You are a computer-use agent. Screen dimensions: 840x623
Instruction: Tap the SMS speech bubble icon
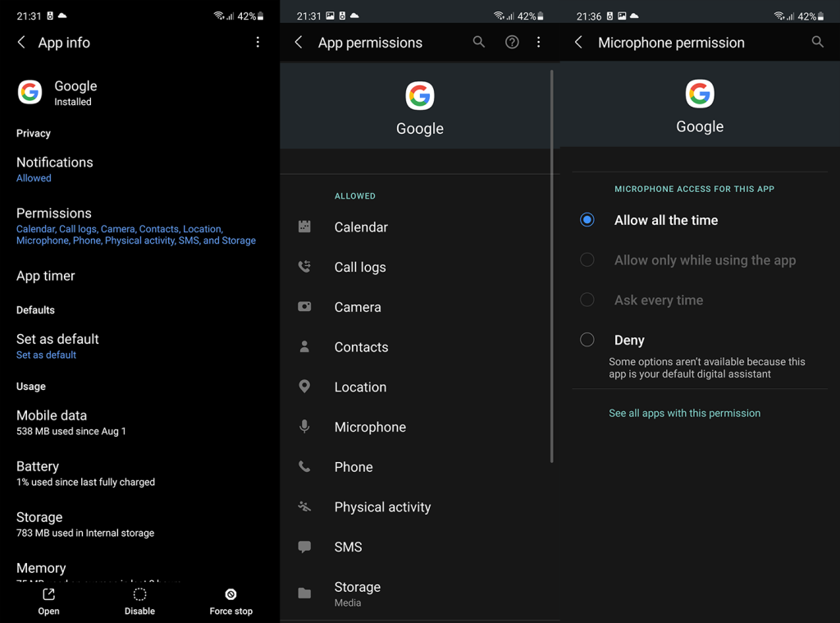(304, 547)
